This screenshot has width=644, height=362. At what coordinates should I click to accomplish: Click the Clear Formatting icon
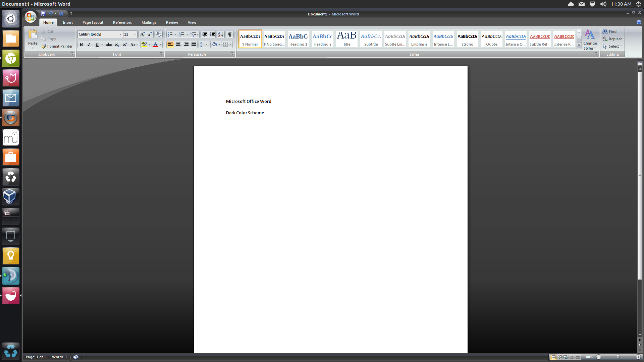pyautogui.click(x=158, y=34)
